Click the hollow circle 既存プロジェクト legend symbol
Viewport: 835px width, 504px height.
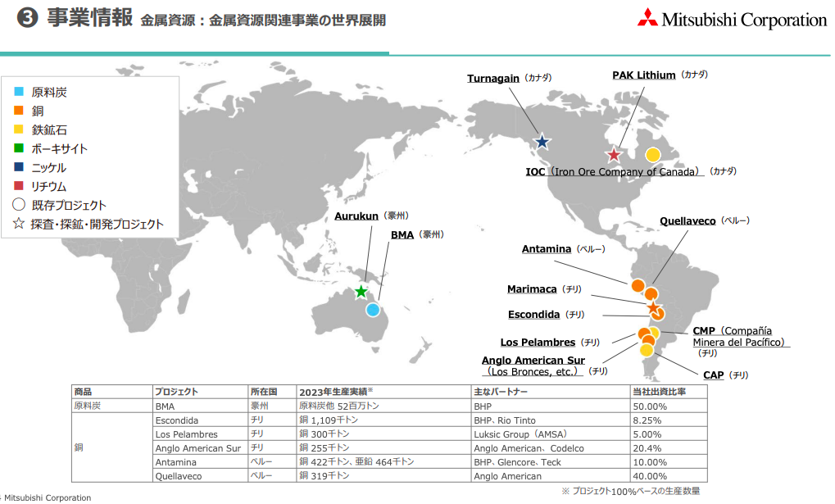click(19, 205)
